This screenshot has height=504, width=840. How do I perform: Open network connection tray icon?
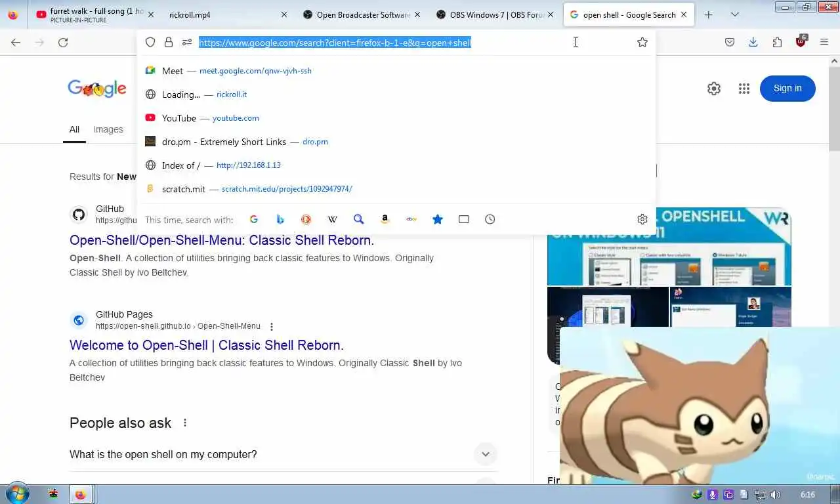pyautogui.click(x=759, y=495)
